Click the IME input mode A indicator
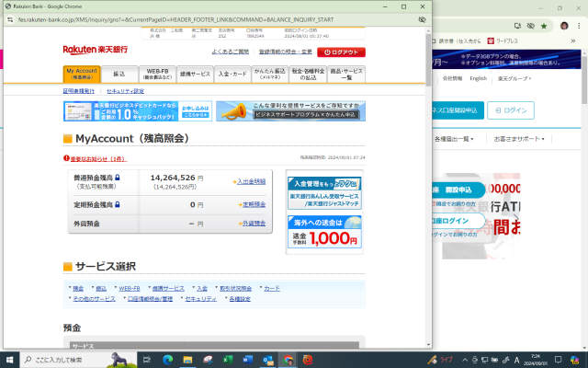This screenshot has height=368, width=588. pos(516,360)
